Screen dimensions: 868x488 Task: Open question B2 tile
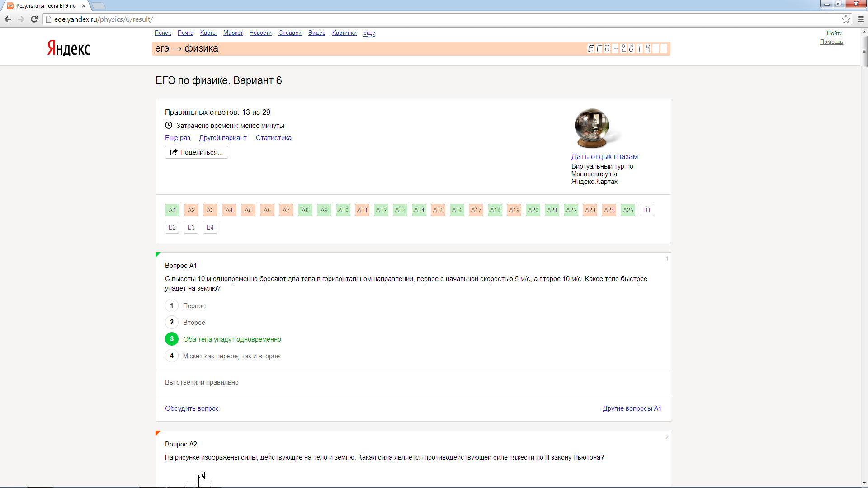click(x=172, y=227)
